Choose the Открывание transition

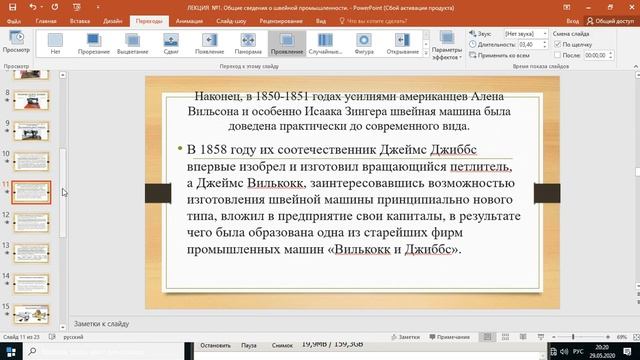point(402,43)
